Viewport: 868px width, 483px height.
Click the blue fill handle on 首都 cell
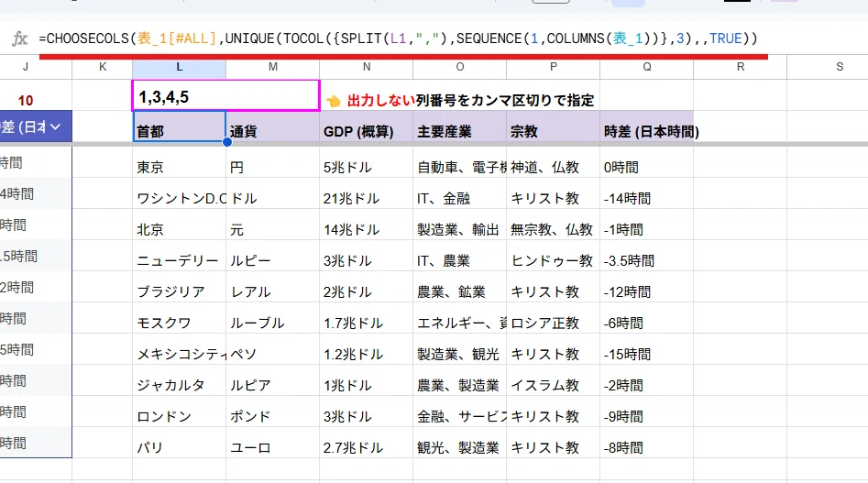point(227,142)
